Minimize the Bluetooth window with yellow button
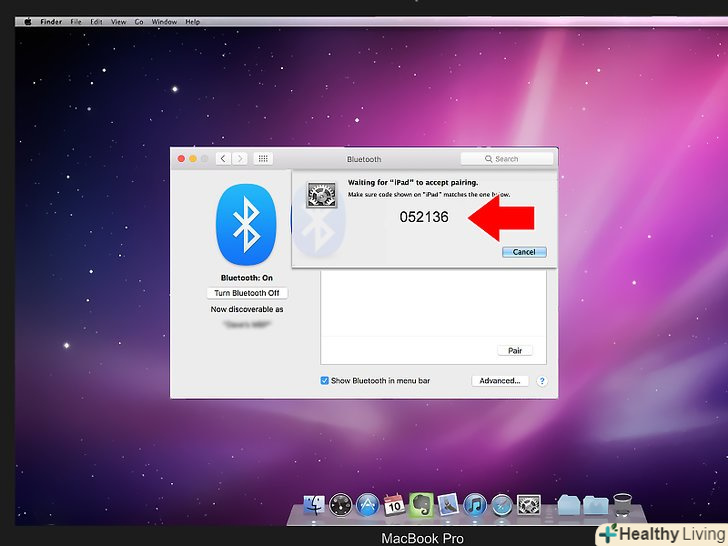The height and width of the screenshot is (546, 728). point(193,159)
